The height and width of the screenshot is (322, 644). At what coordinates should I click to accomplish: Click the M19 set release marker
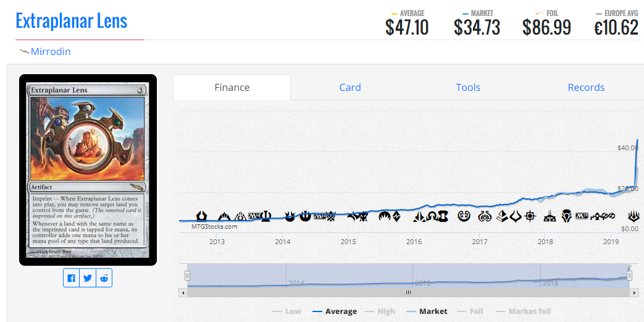point(582,216)
